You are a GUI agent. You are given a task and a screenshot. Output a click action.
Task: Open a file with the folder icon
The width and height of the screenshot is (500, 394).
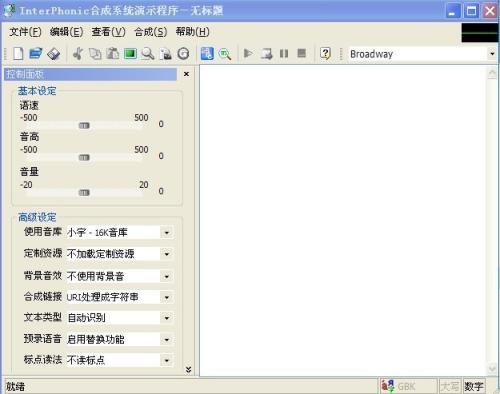click(36, 53)
